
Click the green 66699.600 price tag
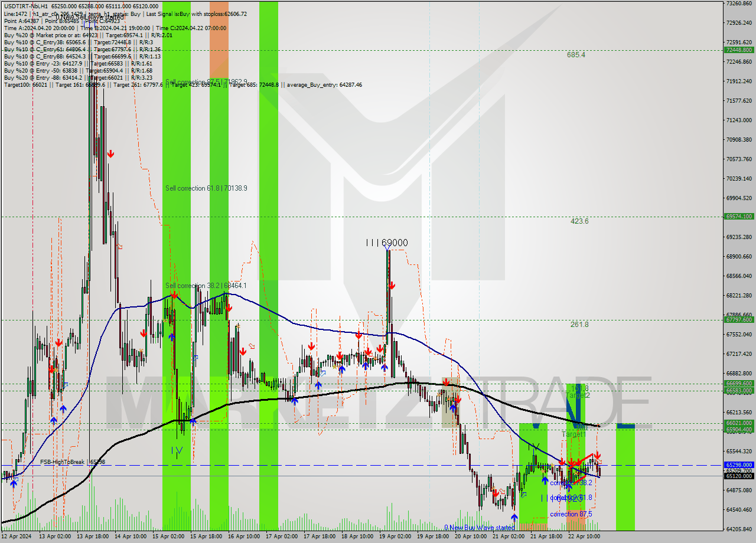tap(738, 383)
